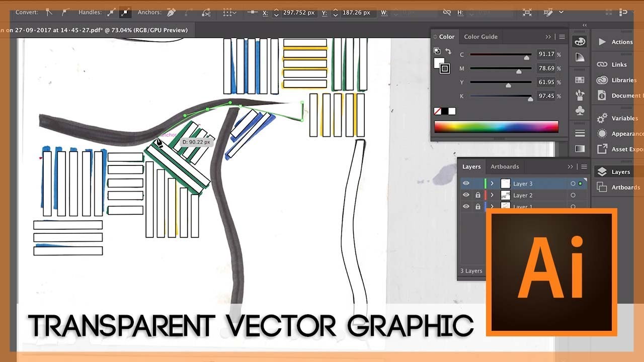
Task: Collapse the Layers panel with double arrows
Action: (571, 167)
